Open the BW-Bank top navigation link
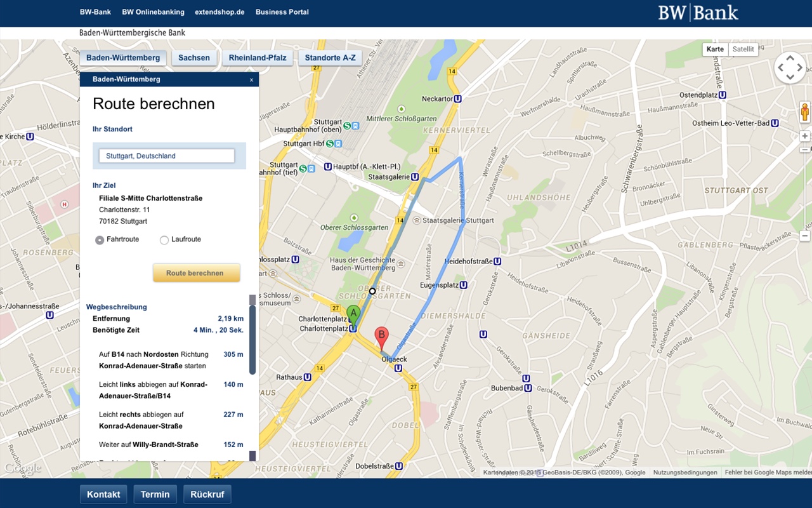Screen dimensions: 812x508 pyautogui.click(x=95, y=12)
